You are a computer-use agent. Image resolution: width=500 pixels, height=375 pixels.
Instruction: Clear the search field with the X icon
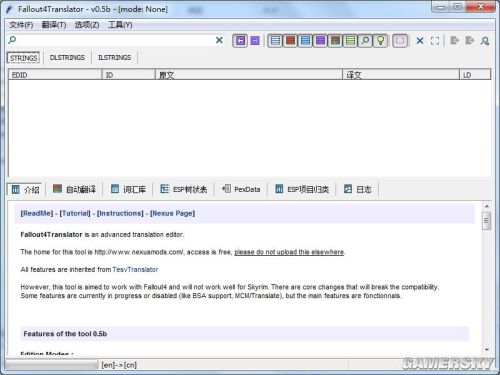(219, 40)
